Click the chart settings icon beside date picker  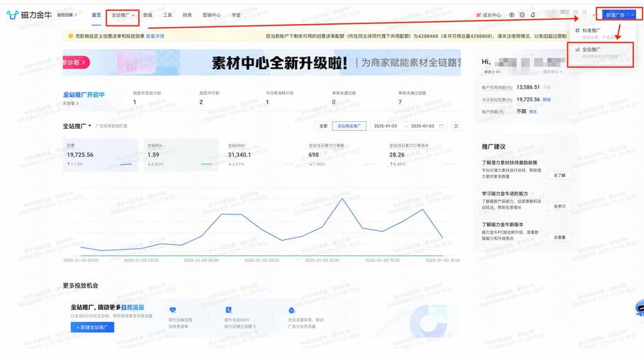pos(456,126)
